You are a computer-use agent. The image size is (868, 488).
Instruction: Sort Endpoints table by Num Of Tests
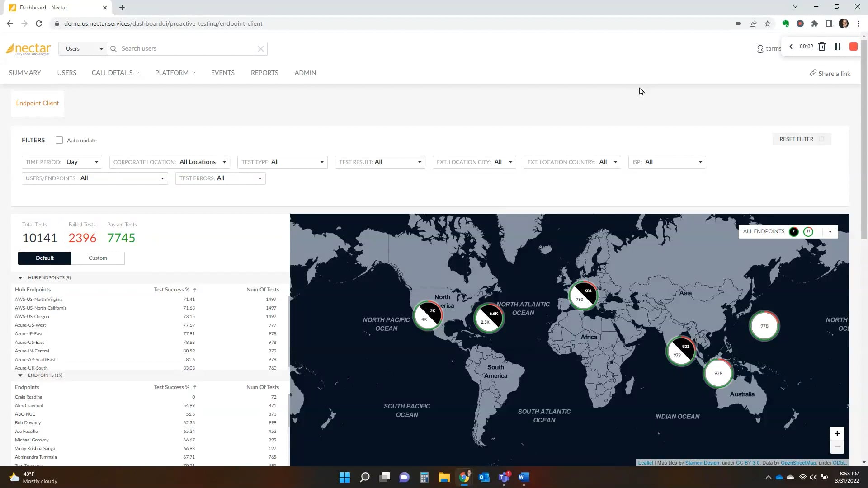point(263,387)
